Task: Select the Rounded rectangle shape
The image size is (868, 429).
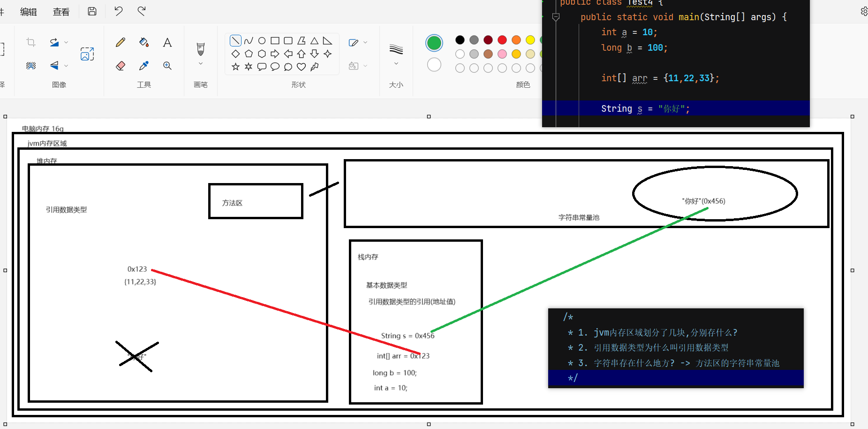Action: (288, 41)
